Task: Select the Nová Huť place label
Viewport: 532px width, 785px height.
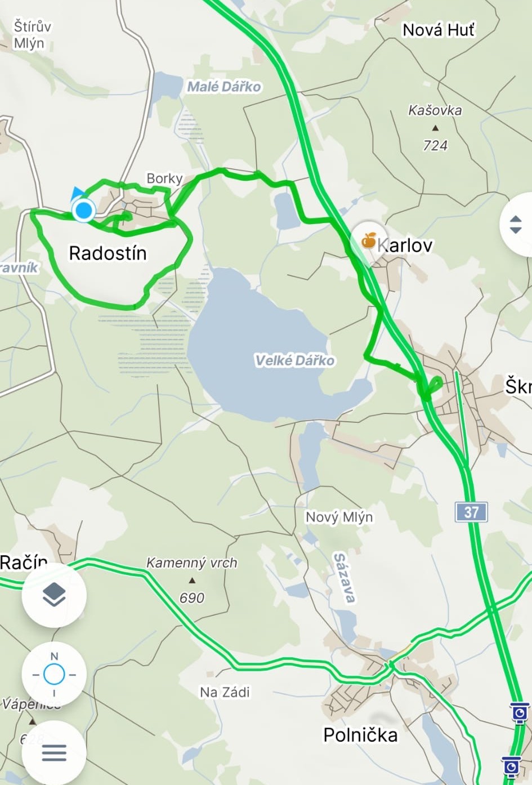Action: pos(439,30)
